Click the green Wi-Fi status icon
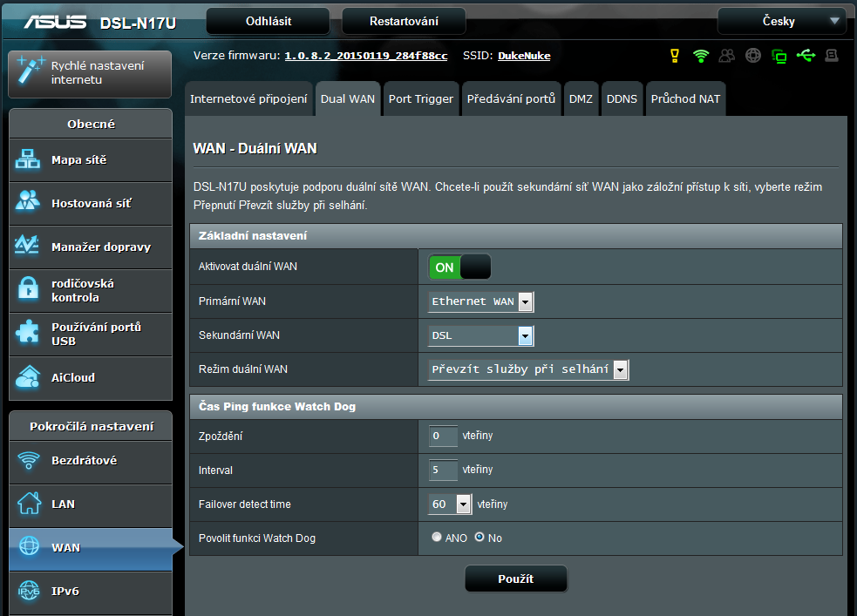This screenshot has width=857, height=616. click(x=701, y=56)
